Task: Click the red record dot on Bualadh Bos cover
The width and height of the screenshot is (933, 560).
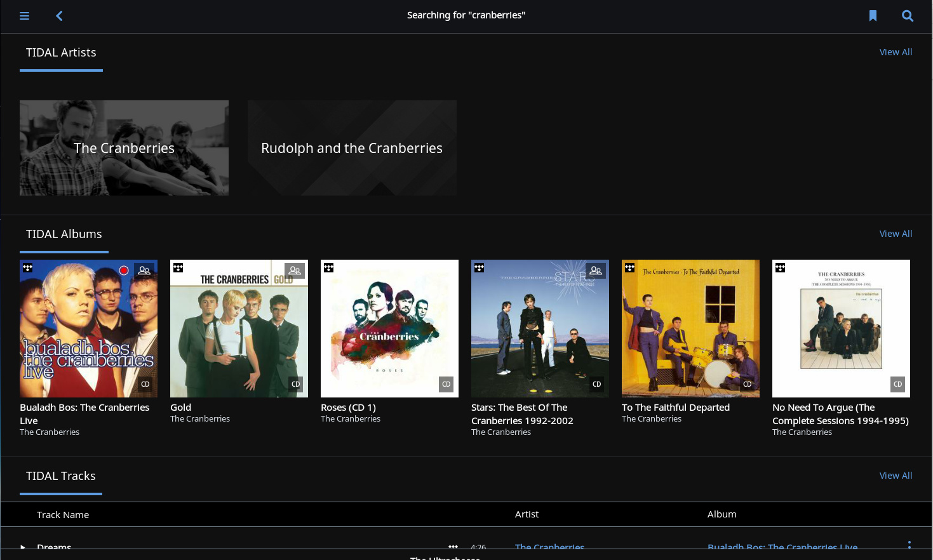Action: pyautogui.click(x=124, y=270)
